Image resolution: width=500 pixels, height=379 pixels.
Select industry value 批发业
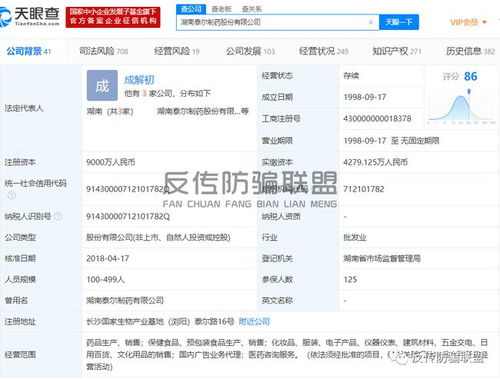[x=355, y=238]
